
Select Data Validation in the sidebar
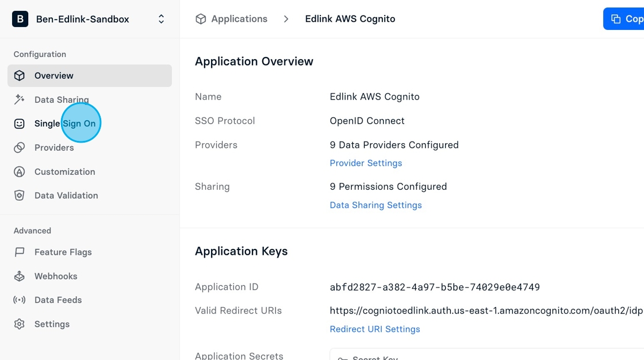pyautogui.click(x=90, y=196)
